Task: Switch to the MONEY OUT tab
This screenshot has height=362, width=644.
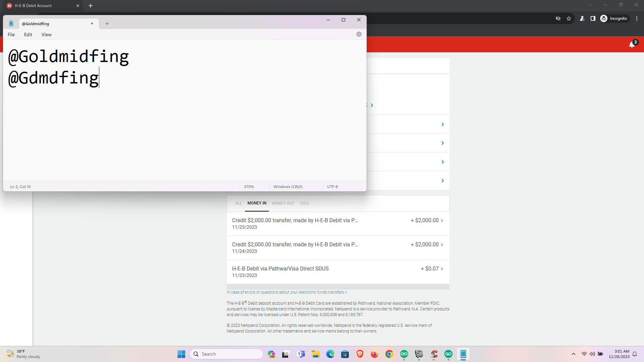Action: click(283, 203)
